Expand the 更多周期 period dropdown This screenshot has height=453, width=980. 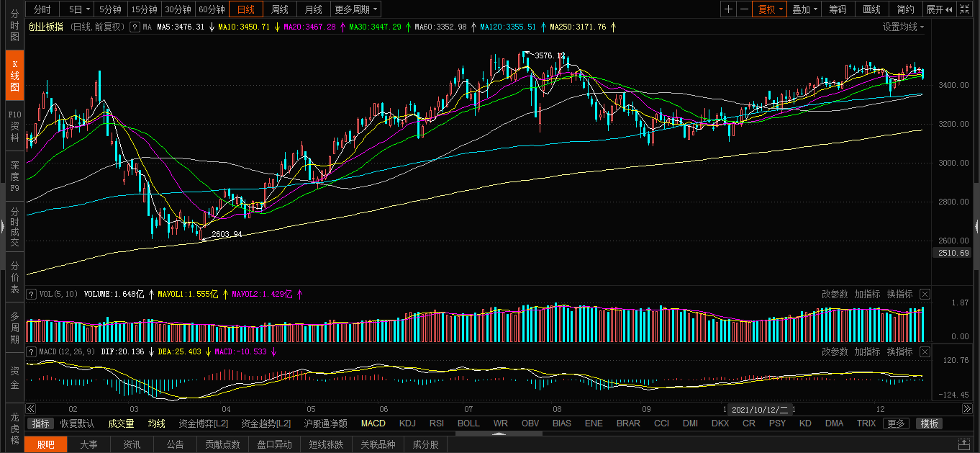(x=355, y=9)
